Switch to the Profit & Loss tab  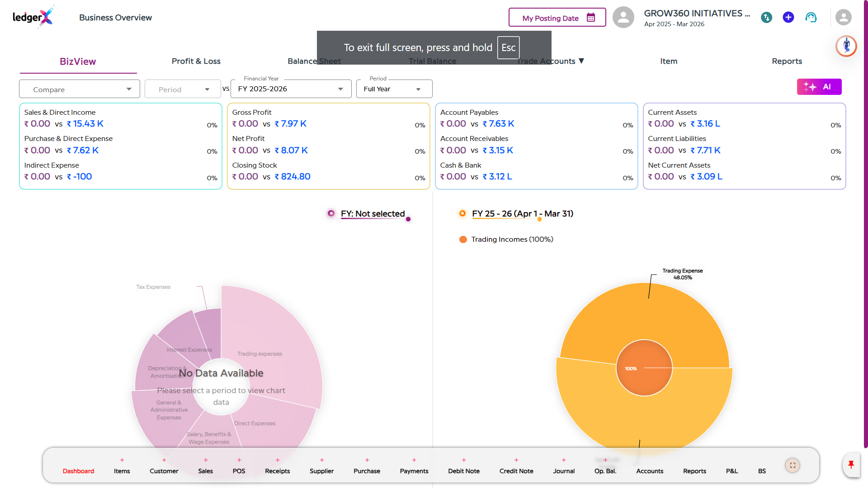click(x=196, y=61)
